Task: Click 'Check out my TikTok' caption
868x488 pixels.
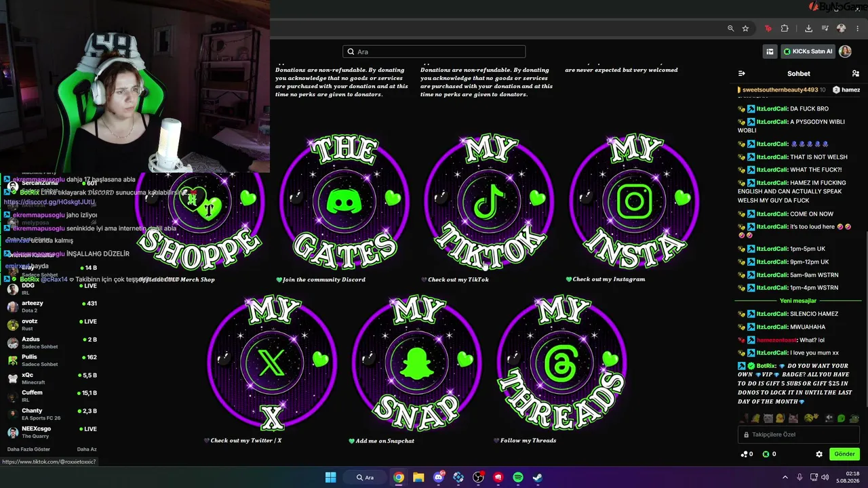Action: point(458,279)
